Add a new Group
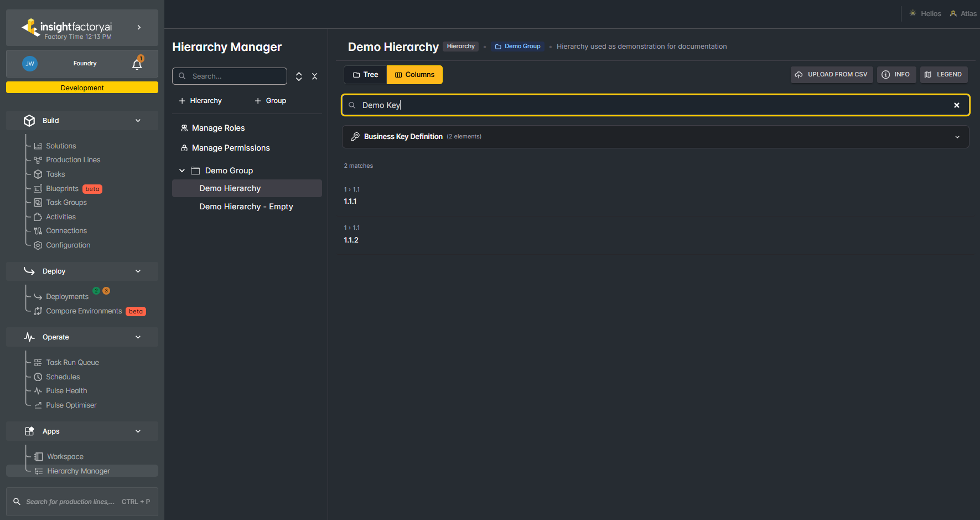Image resolution: width=980 pixels, height=520 pixels. (271, 101)
